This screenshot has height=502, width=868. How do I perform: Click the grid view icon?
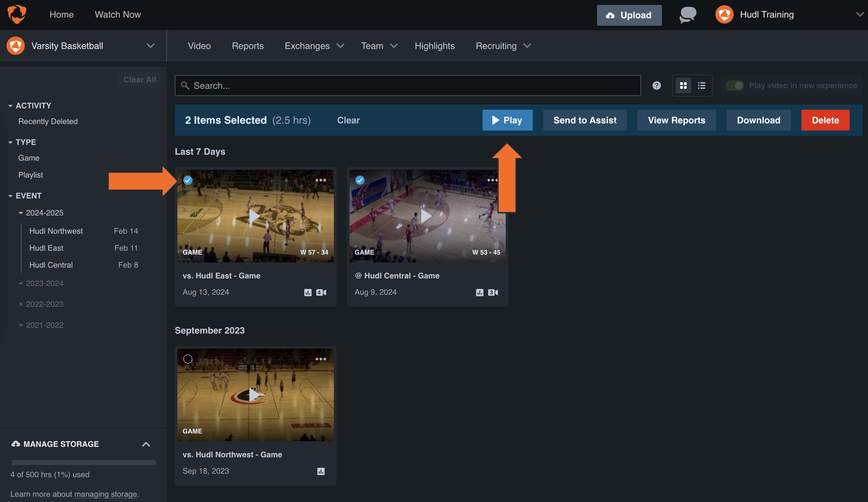point(684,85)
